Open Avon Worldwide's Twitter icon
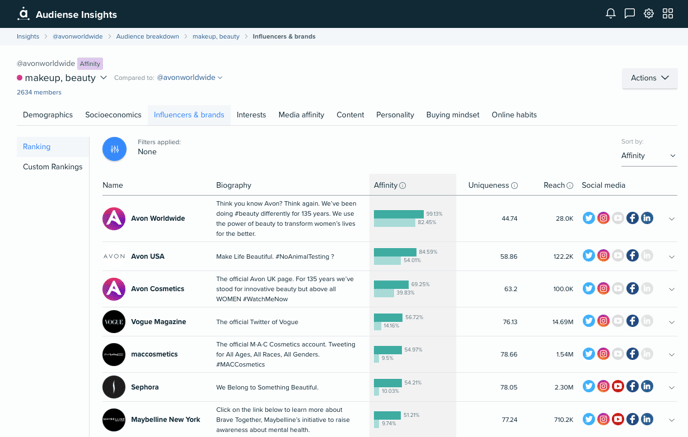The image size is (688, 437). tap(588, 218)
